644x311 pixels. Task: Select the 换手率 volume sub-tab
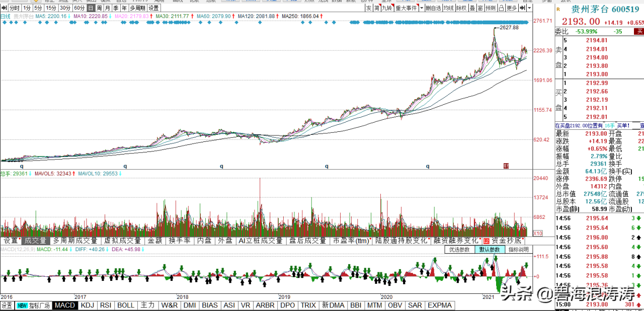coord(180,241)
